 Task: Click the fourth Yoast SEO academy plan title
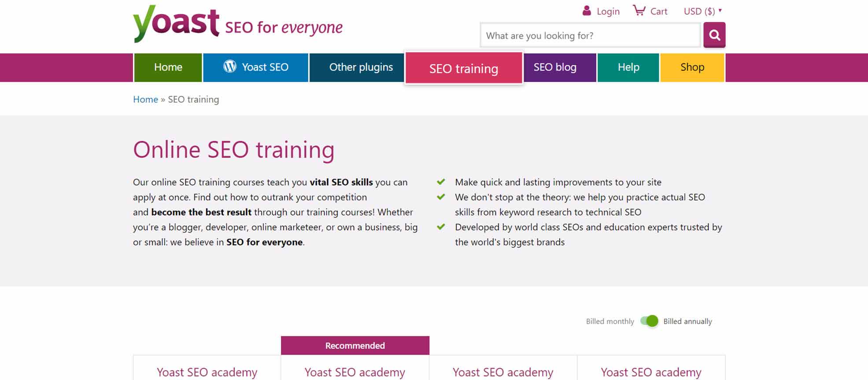pyautogui.click(x=651, y=373)
